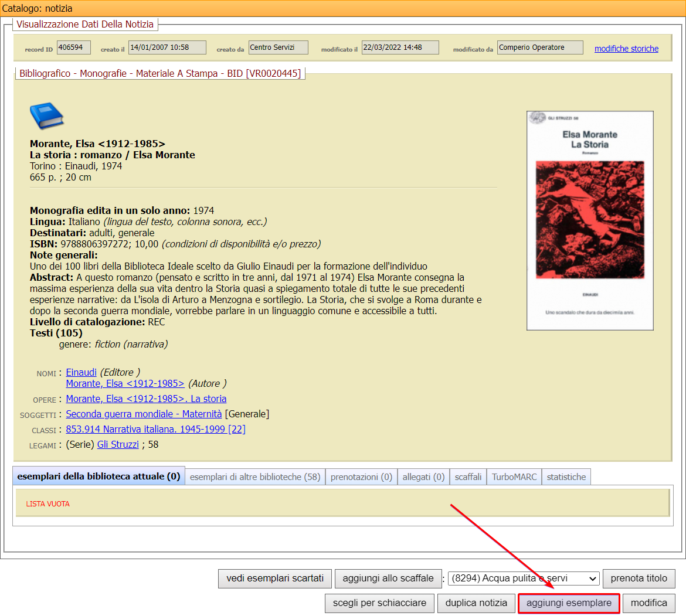This screenshot has width=686, height=616.
Task: Open subject Seconda guerra mondiale - Maternità
Action: [144, 414]
